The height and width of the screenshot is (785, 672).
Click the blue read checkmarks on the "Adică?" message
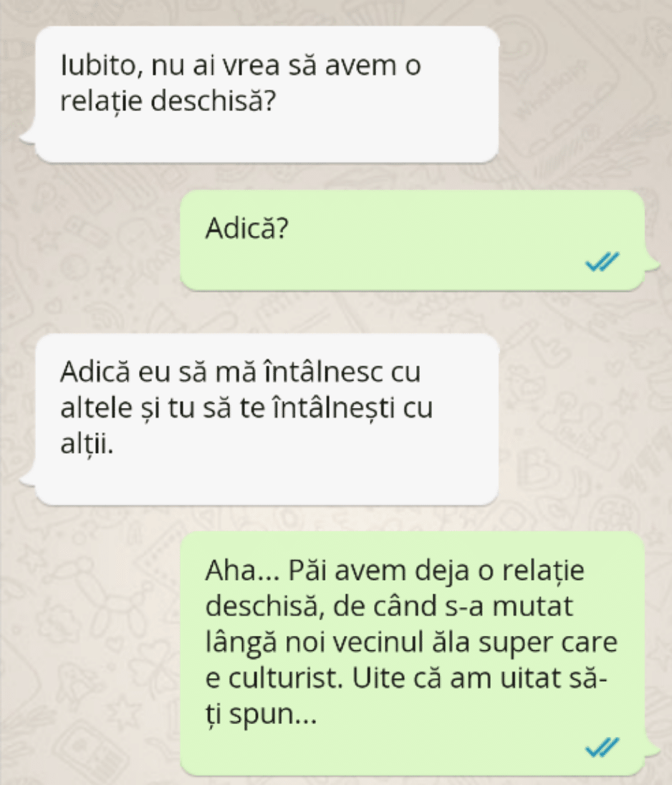click(x=603, y=262)
